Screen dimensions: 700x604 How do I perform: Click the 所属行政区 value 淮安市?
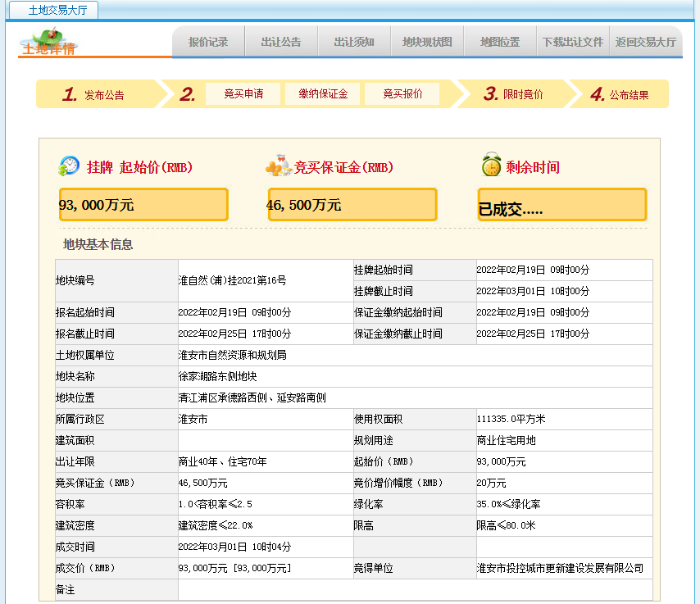coord(193,419)
